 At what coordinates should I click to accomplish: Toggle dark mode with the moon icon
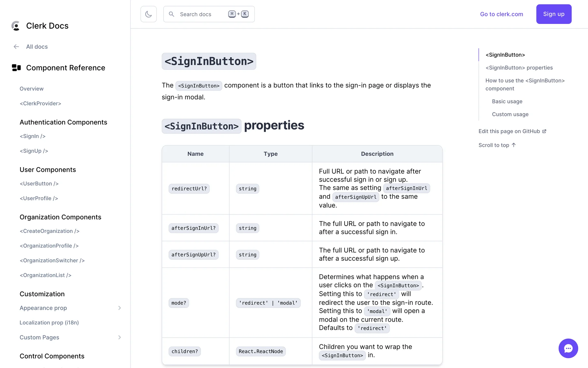[x=149, y=14]
